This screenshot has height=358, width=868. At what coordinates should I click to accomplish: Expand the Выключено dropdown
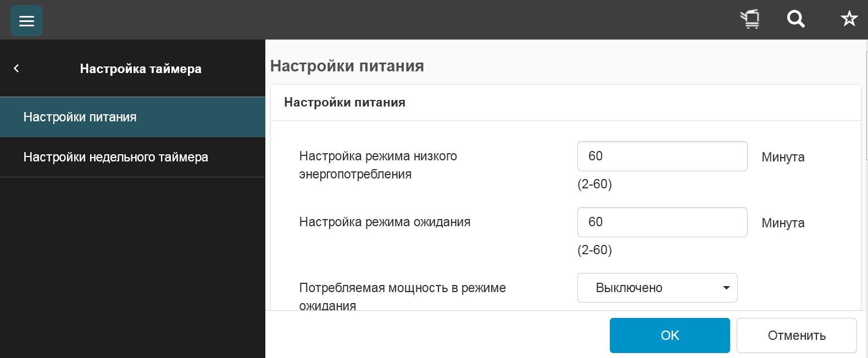pos(657,288)
